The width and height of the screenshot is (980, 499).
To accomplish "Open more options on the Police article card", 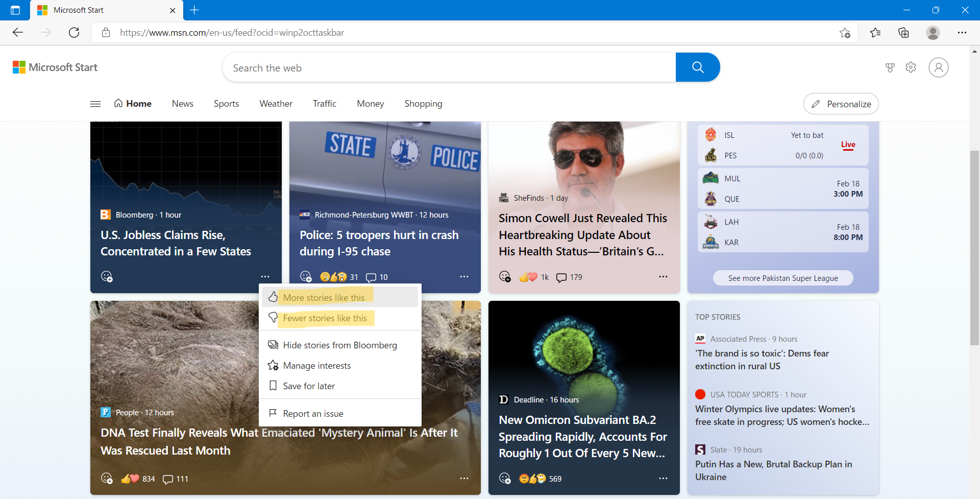I will (x=464, y=276).
